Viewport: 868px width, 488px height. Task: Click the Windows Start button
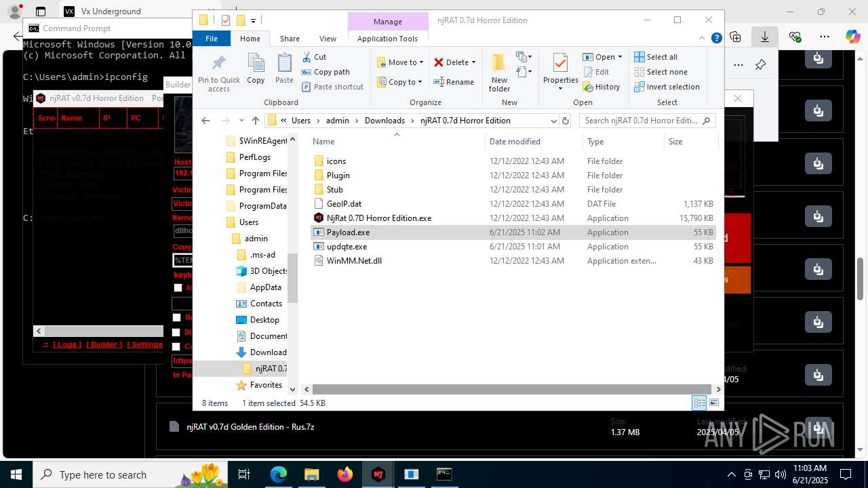pyautogui.click(x=16, y=474)
